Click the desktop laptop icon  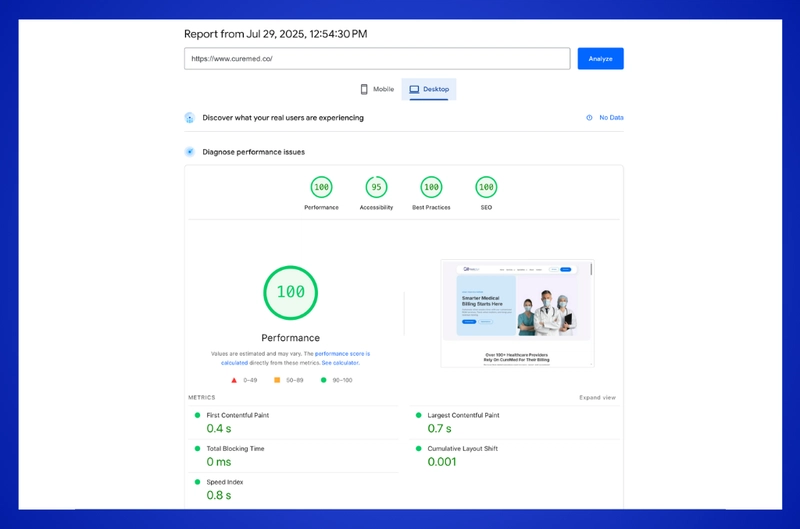[414, 89]
